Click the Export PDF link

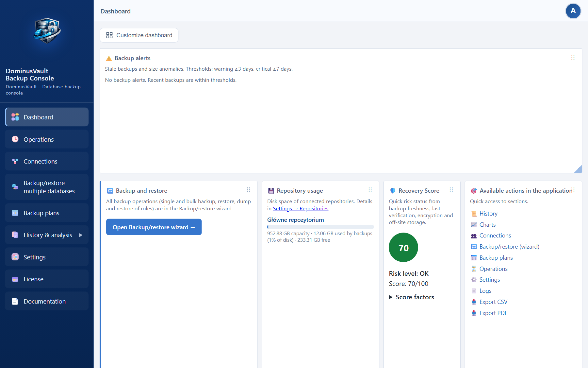click(x=493, y=313)
